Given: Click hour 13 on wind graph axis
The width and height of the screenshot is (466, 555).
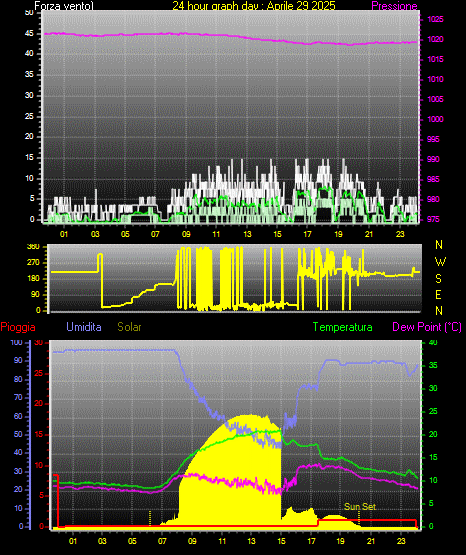Looking at the screenshot, I should coord(247,234).
